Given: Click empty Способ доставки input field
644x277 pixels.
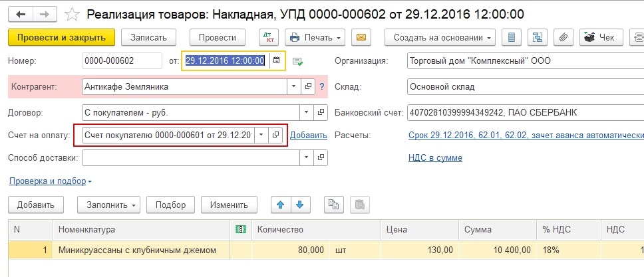Looking at the screenshot, I should (x=191, y=157).
